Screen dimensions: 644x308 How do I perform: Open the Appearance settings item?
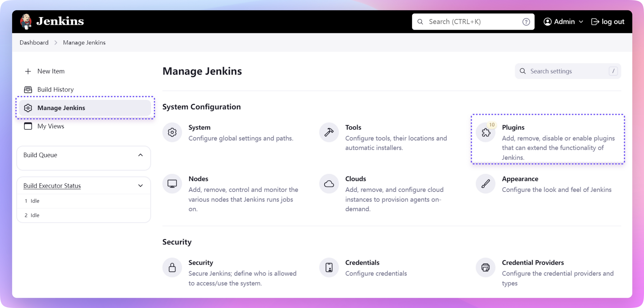(x=544, y=184)
